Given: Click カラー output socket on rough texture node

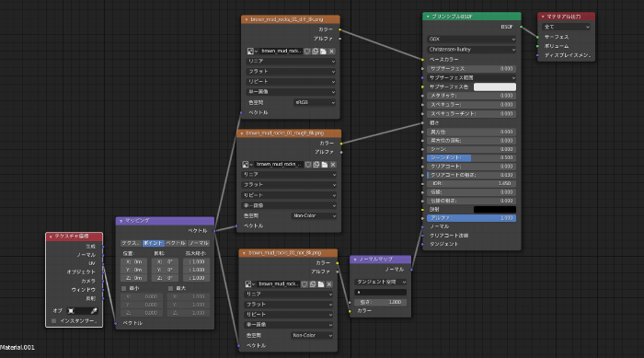Looking at the screenshot, I should (x=341, y=144).
